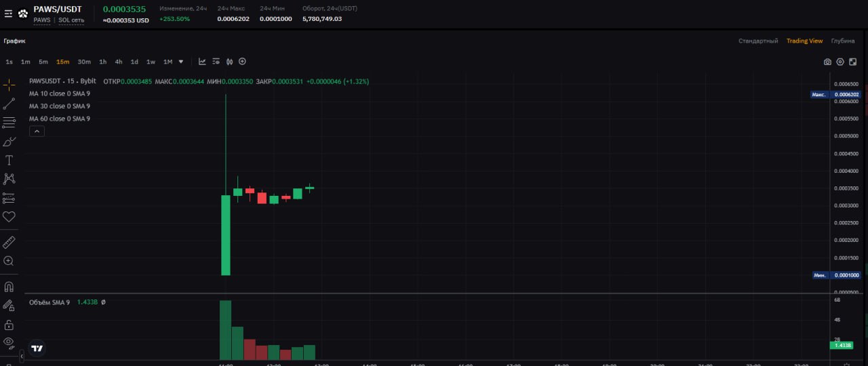This screenshot has width=868, height=366.
Task: Open the PAWS token link
Action: click(42, 20)
